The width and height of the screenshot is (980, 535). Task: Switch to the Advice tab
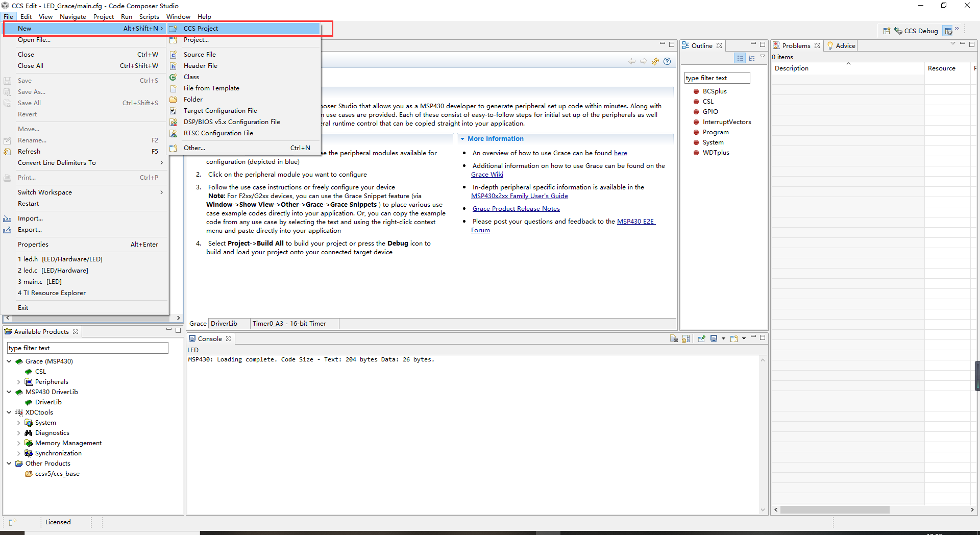841,45
